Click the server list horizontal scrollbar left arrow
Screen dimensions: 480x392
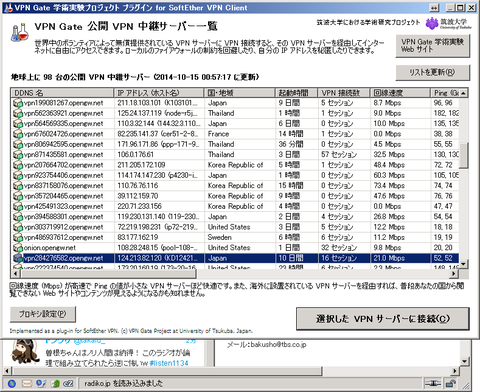pyautogui.click(x=15, y=274)
